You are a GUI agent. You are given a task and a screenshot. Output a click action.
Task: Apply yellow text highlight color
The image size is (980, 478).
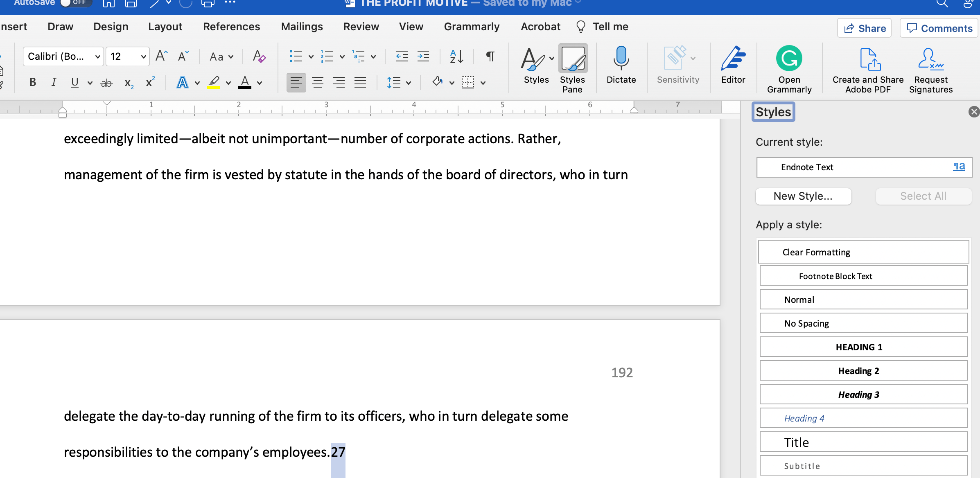(x=214, y=82)
